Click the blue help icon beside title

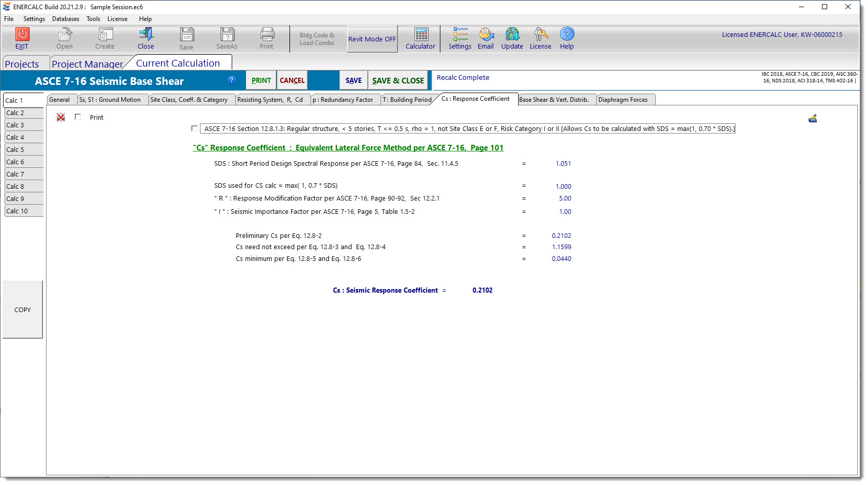[x=232, y=80]
